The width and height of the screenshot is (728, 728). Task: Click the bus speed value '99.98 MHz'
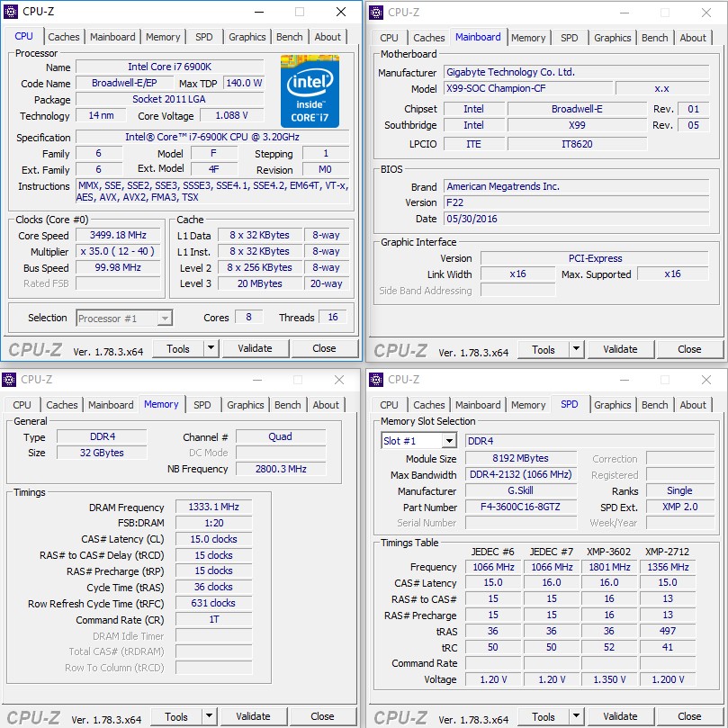coord(119,268)
